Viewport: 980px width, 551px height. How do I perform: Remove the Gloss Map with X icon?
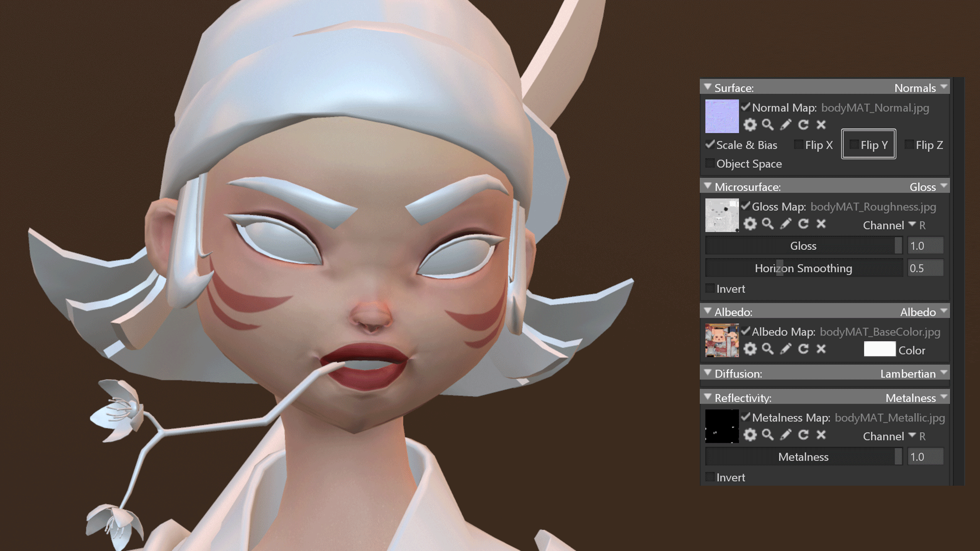(x=821, y=223)
